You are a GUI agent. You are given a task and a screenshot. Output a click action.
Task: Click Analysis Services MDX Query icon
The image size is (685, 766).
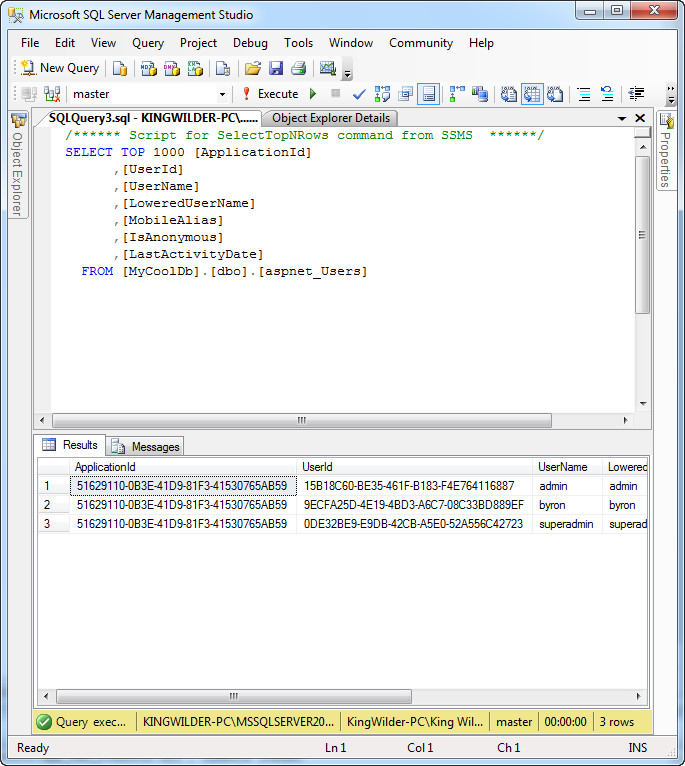(x=149, y=68)
